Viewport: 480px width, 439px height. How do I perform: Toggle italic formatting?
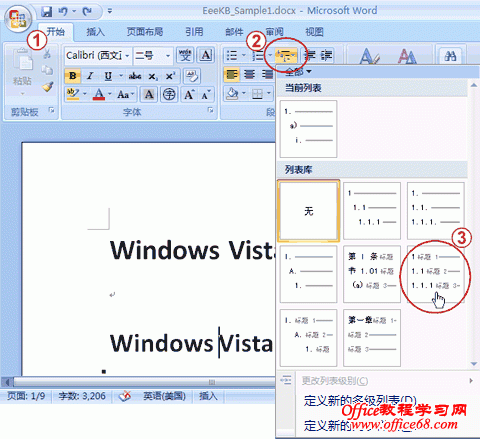point(90,76)
